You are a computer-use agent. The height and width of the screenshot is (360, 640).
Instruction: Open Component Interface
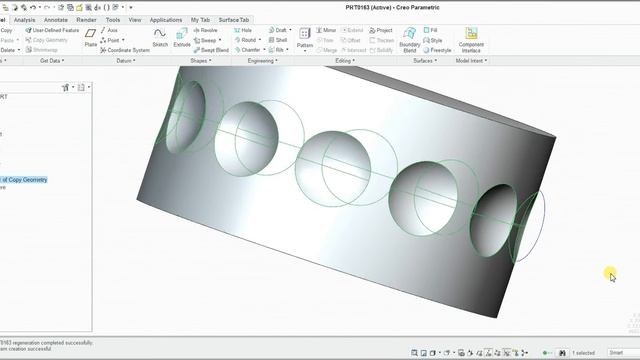coord(471,40)
